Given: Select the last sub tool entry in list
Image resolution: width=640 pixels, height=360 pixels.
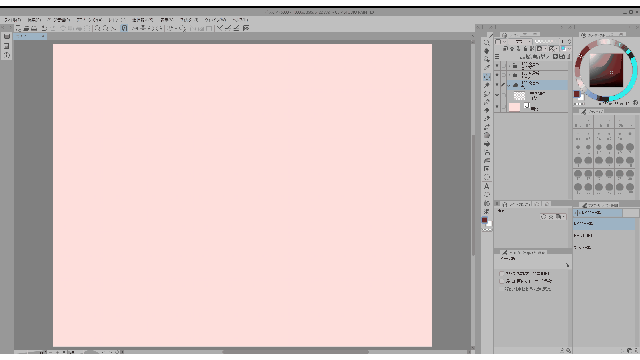Looking at the screenshot, I should pyautogui.click(x=604, y=247).
